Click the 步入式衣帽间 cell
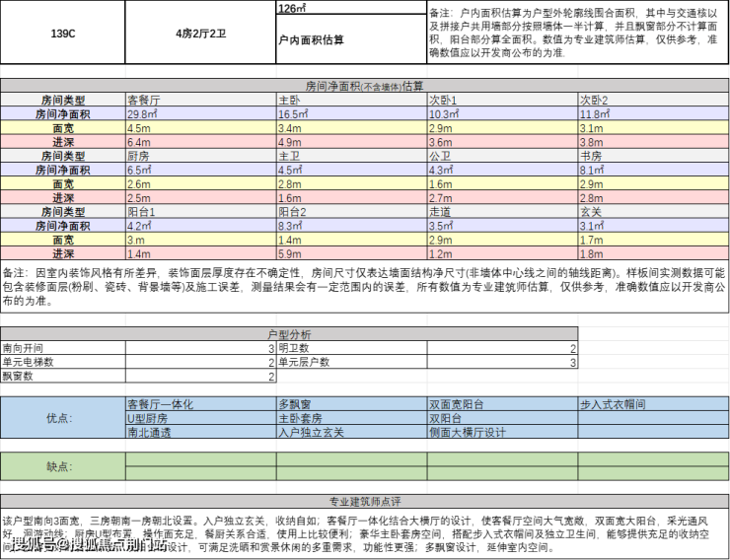The image size is (730, 560). [654, 403]
